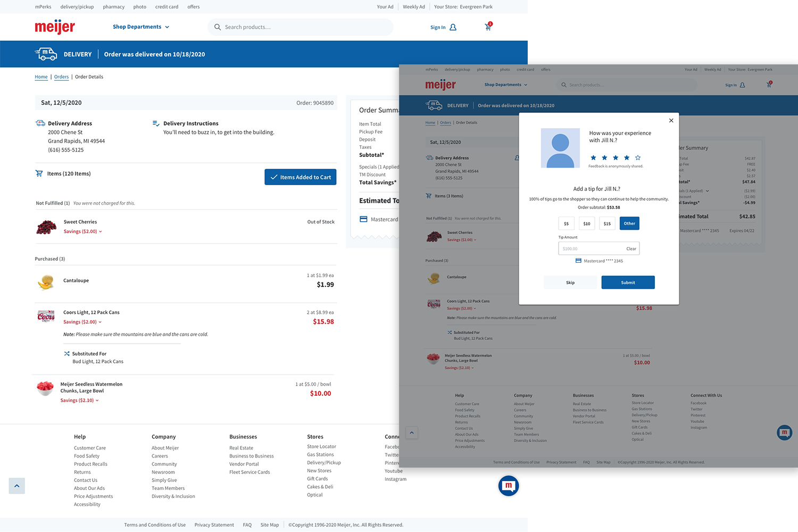Open the Shop Departments dropdown in main header
Screen dimensions: 798x532
141,27
